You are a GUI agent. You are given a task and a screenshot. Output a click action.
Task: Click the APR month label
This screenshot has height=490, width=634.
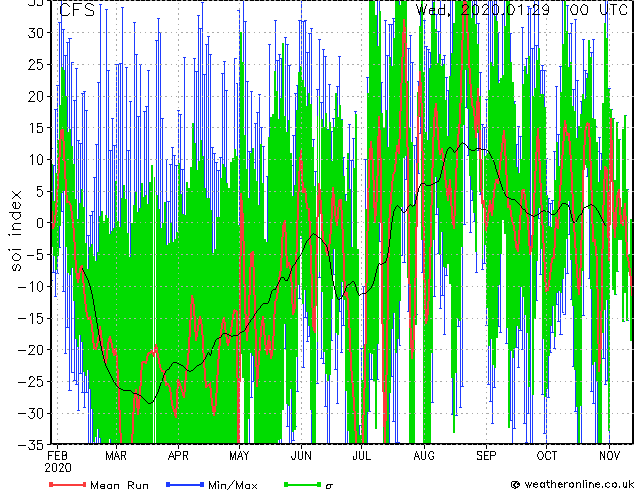pyautogui.click(x=178, y=456)
